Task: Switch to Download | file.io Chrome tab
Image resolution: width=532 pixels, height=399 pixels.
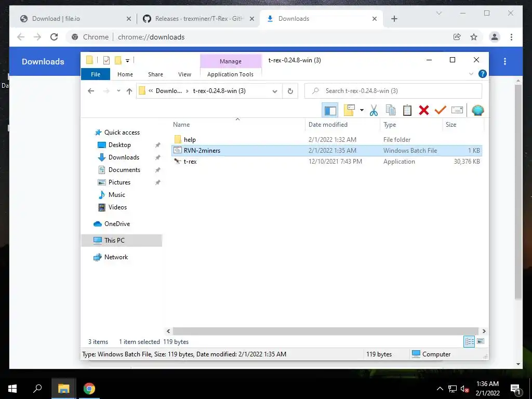Action: click(x=76, y=19)
